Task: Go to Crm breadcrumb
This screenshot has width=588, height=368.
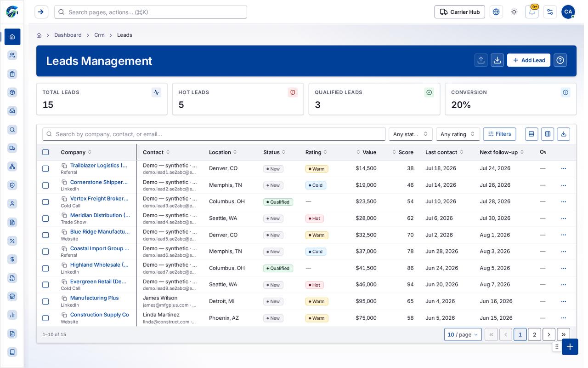Action: [x=99, y=35]
